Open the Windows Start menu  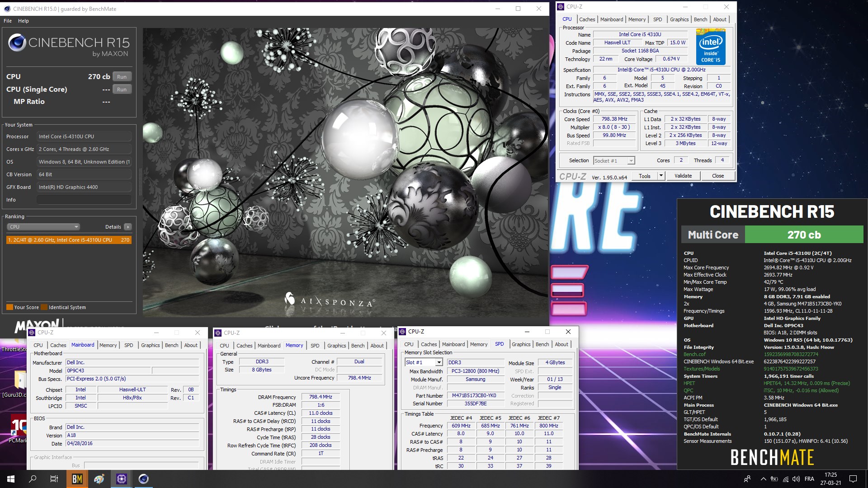pyautogui.click(x=11, y=479)
